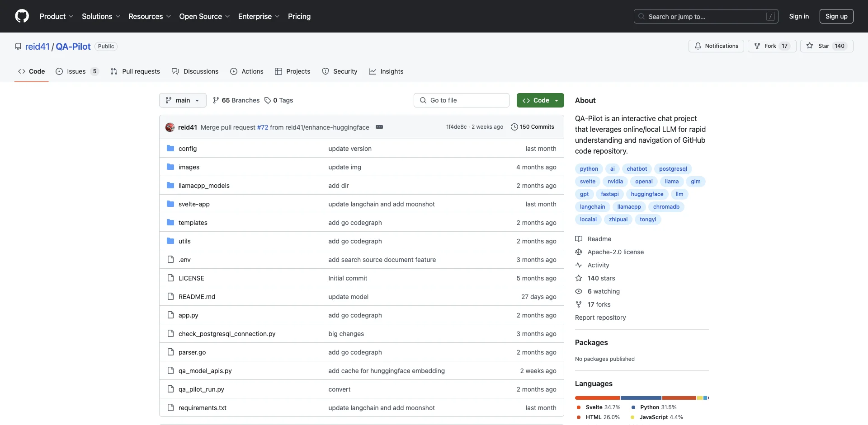Open the check_postgresql_connection.py file

pyautogui.click(x=227, y=334)
